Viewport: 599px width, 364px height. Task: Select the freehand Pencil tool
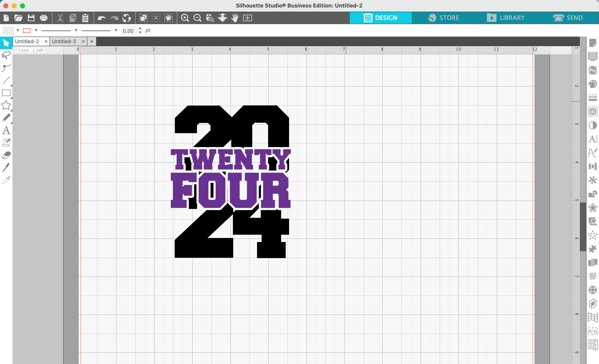click(x=6, y=118)
